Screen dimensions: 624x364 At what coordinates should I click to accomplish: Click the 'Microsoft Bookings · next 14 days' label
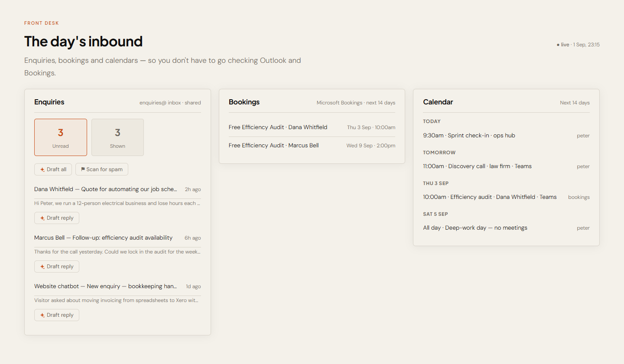(356, 103)
